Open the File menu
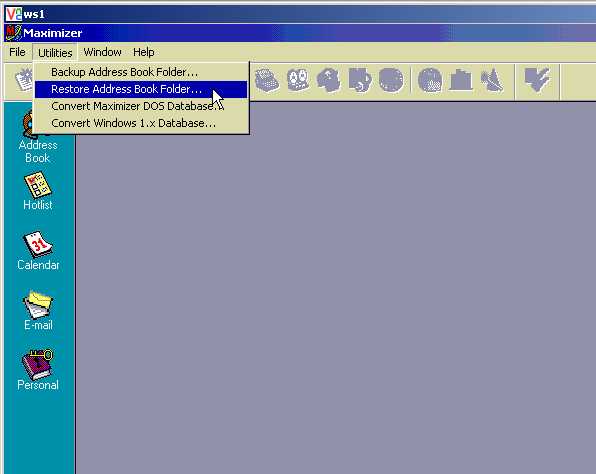 [17, 52]
